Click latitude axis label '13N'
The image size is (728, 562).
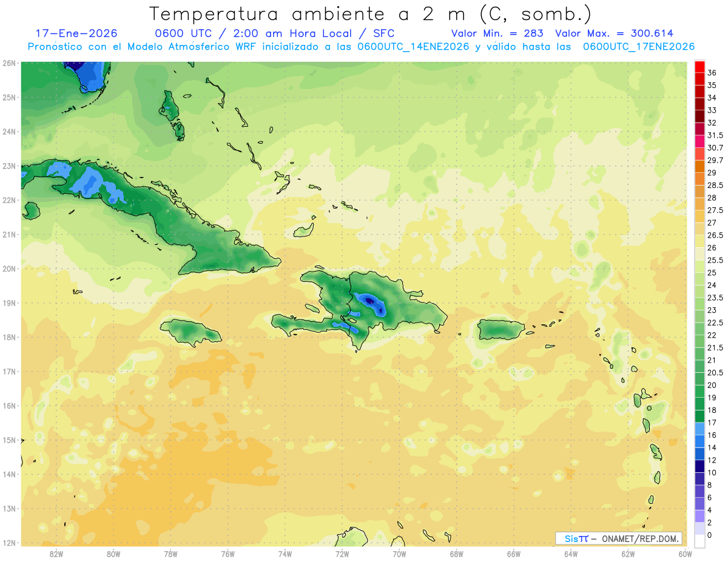tap(9, 509)
